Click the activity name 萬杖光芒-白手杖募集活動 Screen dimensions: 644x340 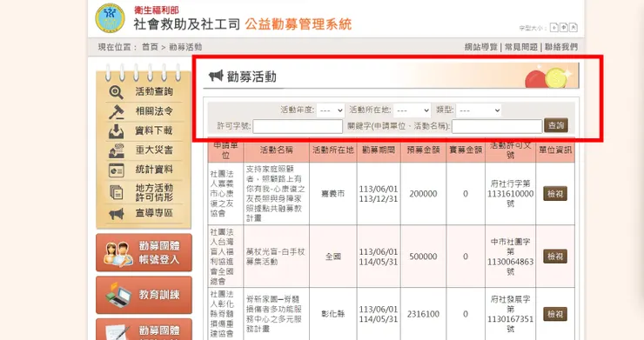pyautogui.click(x=275, y=257)
